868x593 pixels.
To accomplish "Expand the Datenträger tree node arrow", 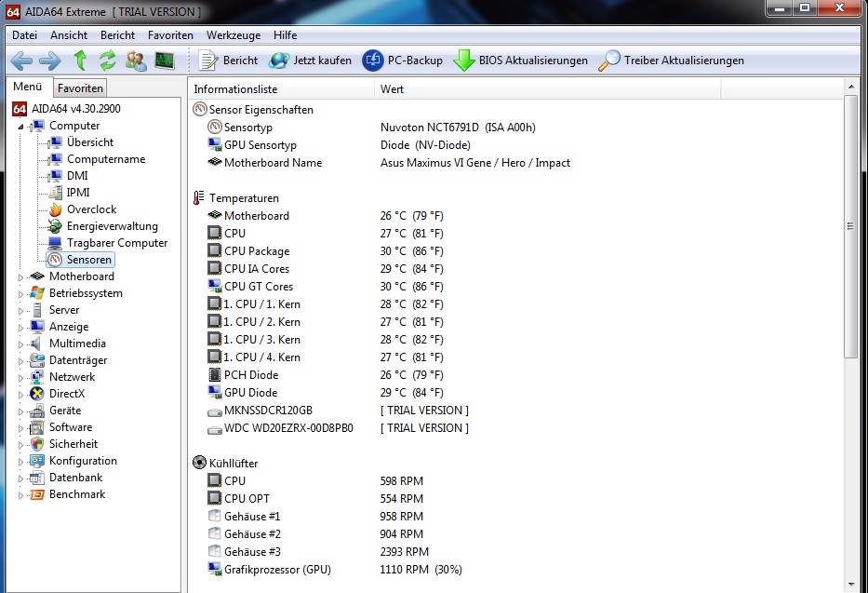I will coord(21,361).
